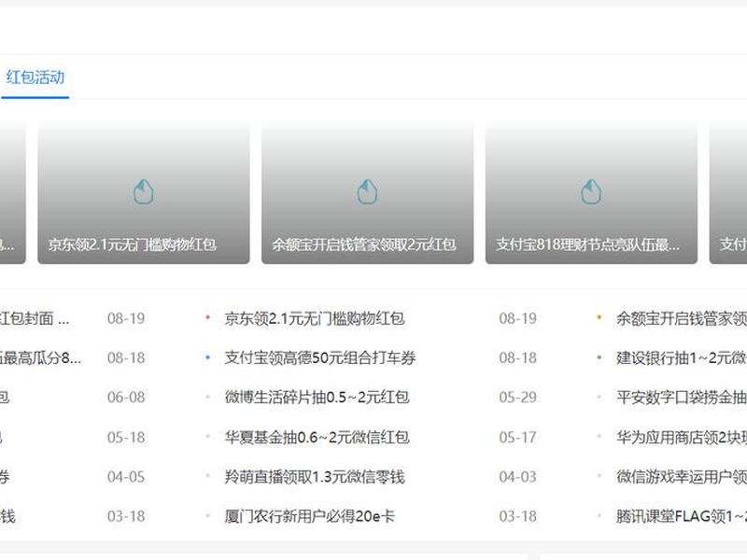The height and width of the screenshot is (560, 747).
Task: Open link 羚萌直播领取1.3元微信零钱
Action: pyautogui.click(x=315, y=477)
